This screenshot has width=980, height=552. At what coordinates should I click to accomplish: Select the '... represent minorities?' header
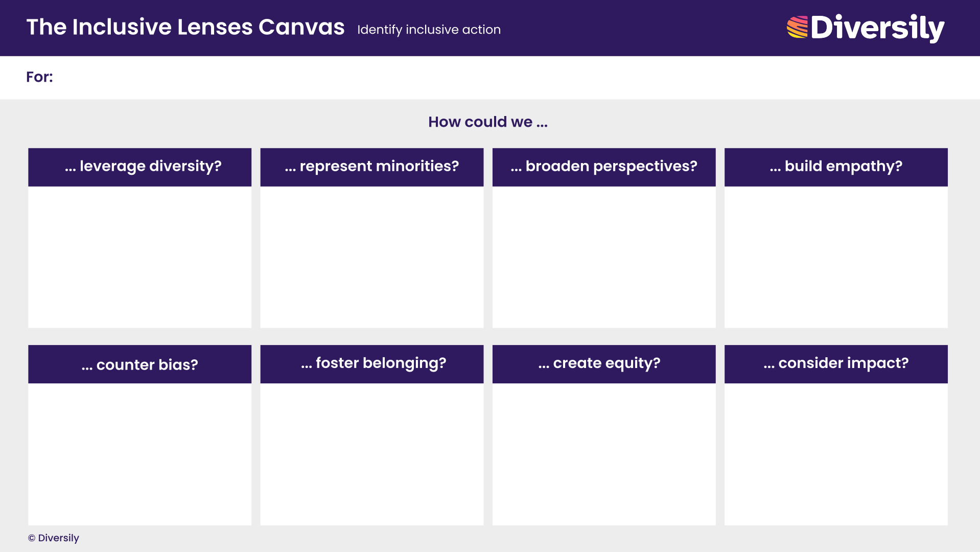coord(371,166)
